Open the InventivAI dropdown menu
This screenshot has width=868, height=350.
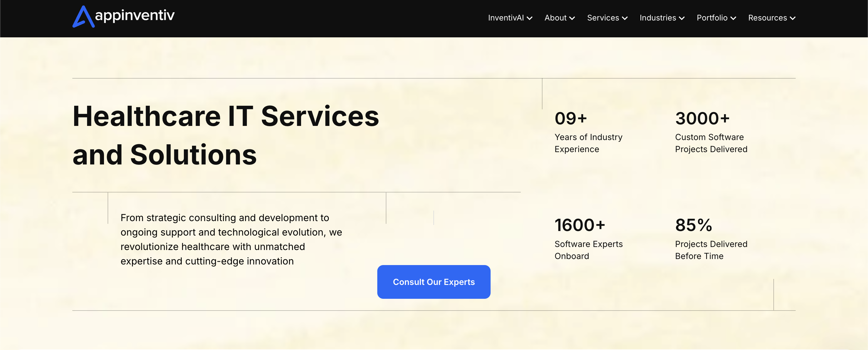click(x=506, y=18)
